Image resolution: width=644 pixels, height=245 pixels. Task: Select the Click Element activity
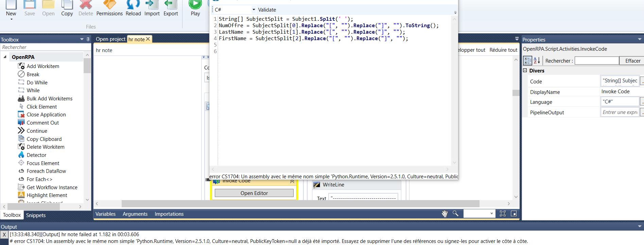tap(42, 107)
